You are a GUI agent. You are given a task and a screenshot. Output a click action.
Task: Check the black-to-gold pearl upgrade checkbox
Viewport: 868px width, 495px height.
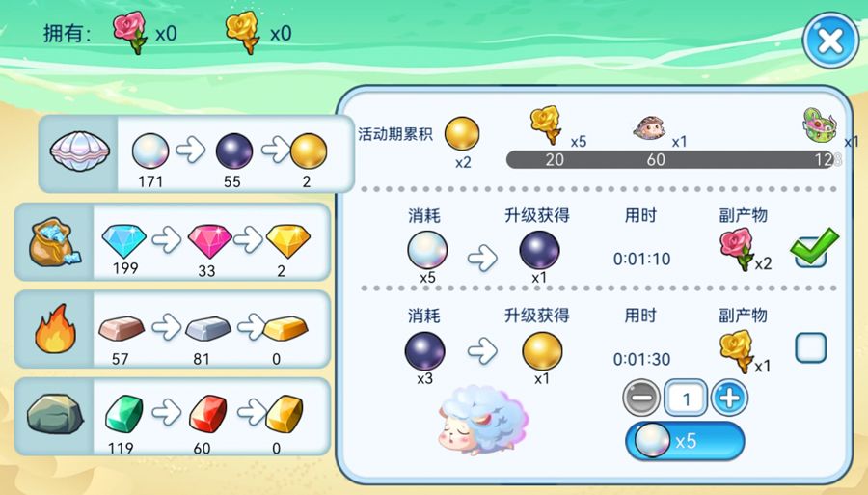tap(811, 347)
